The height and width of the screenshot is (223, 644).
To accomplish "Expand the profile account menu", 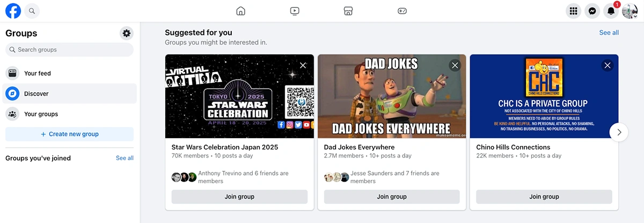I will pos(630,11).
